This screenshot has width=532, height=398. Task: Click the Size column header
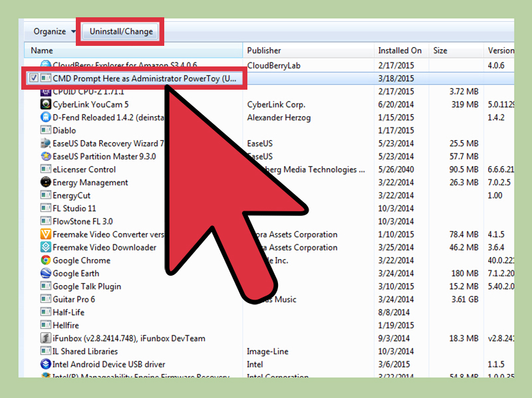[x=456, y=50]
